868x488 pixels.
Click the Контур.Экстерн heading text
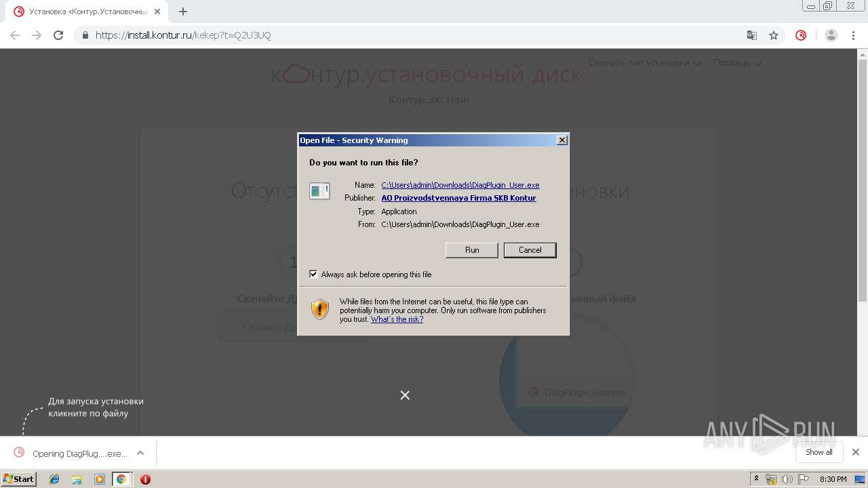pos(429,100)
